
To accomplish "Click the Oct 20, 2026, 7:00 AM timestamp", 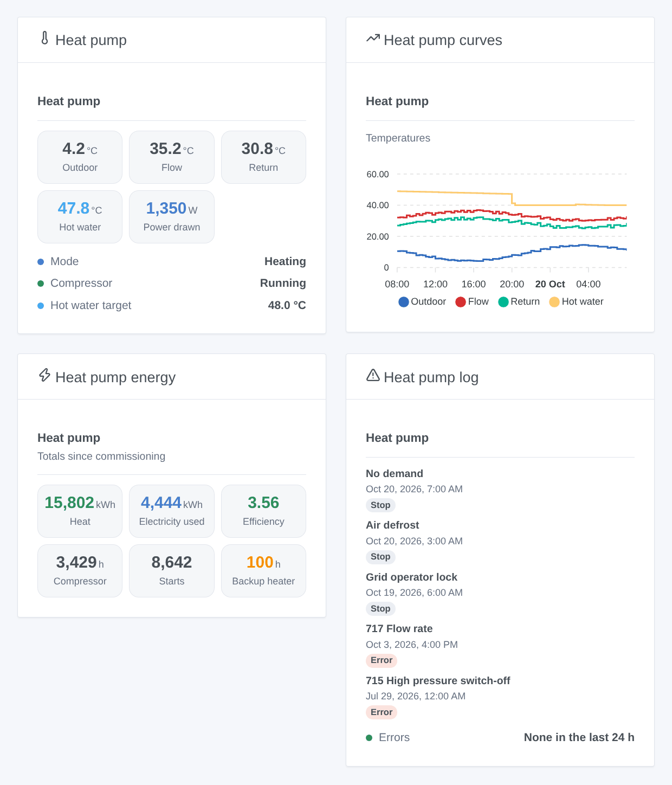I will click(x=414, y=489).
